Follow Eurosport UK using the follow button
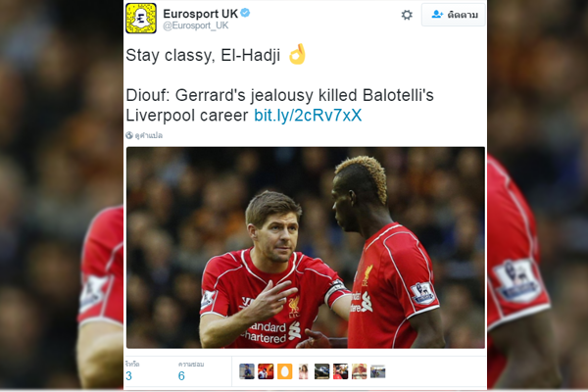588x392 pixels. pyautogui.click(x=454, y=15)
